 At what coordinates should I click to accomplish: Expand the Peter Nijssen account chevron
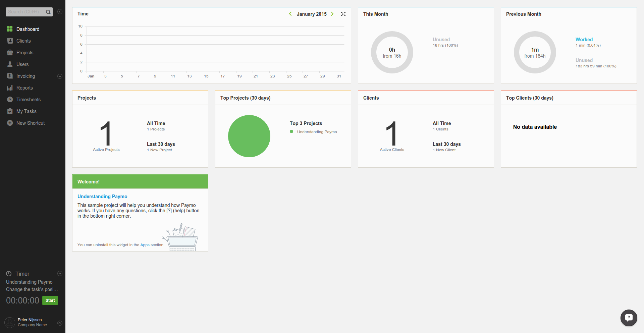(60, 323)
